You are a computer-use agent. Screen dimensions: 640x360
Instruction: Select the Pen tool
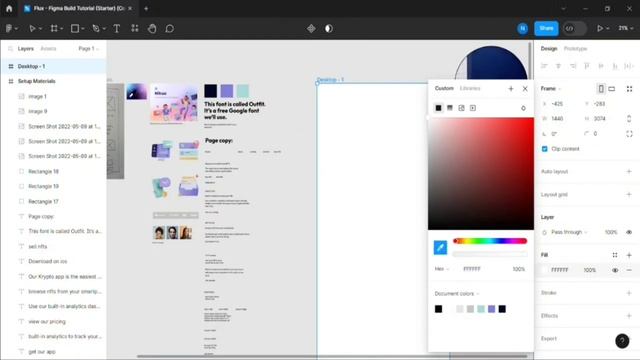(x=96, y=29)
